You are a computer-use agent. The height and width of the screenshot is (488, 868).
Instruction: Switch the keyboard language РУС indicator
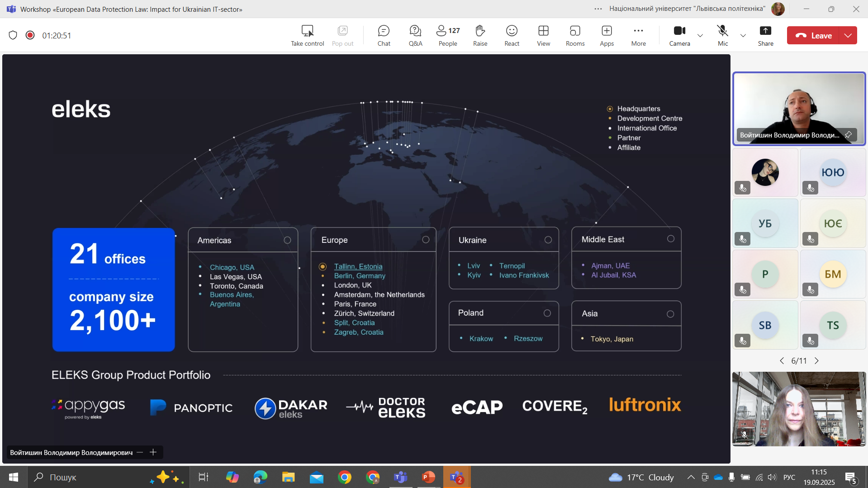pyautogui.click(x=789, y=477)
